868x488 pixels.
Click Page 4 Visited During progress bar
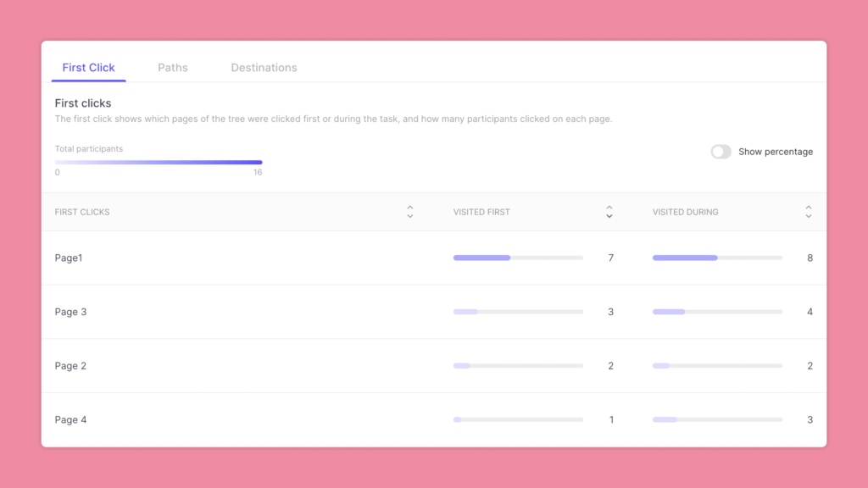[x=717, y=420]
